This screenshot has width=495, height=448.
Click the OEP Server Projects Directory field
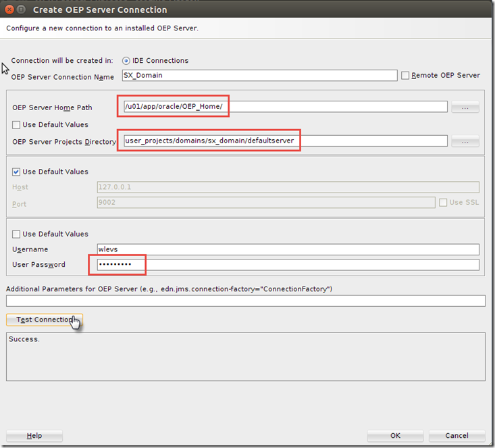284,141
